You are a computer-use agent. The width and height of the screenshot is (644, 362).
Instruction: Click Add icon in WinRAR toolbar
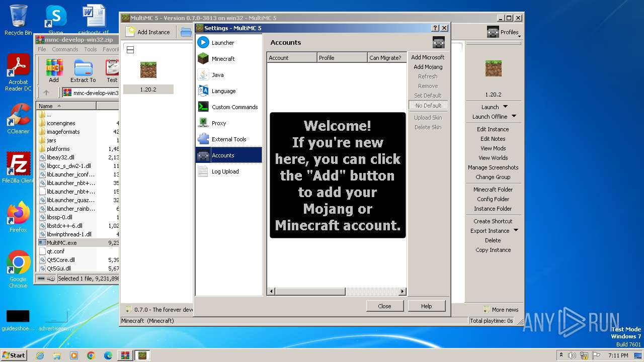pyautogui.click(x=54, y=71)
